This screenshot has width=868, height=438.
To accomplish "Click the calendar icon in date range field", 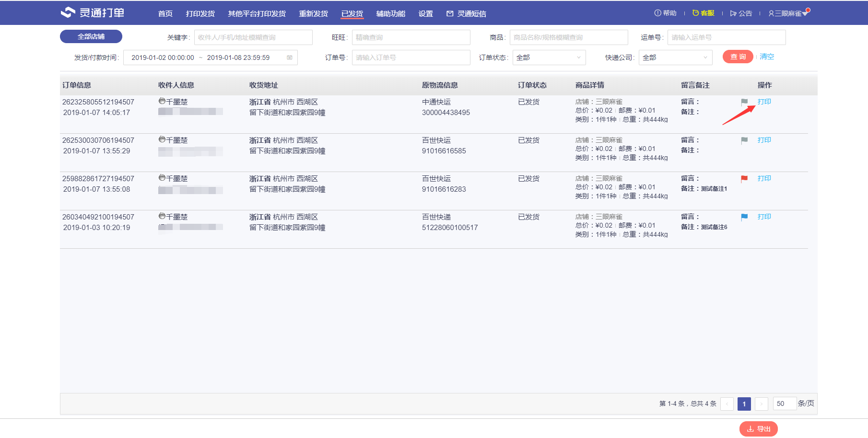I will point(290,58).
